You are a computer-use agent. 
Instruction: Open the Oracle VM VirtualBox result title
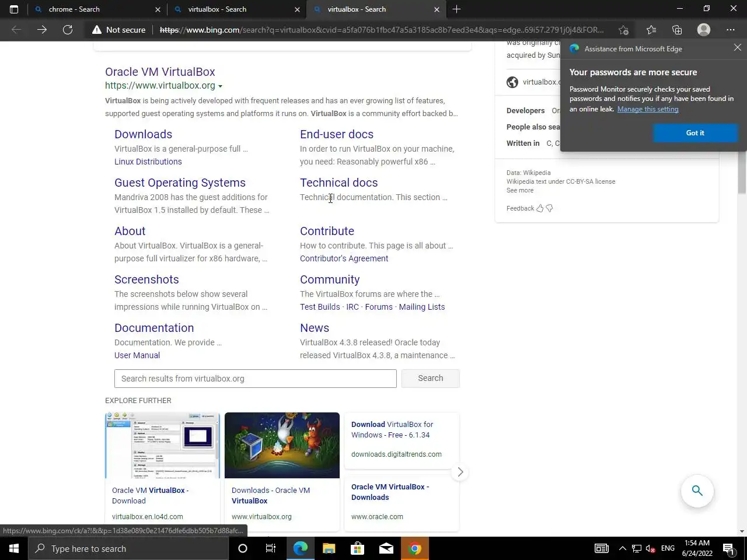click(x=160, y=72)
